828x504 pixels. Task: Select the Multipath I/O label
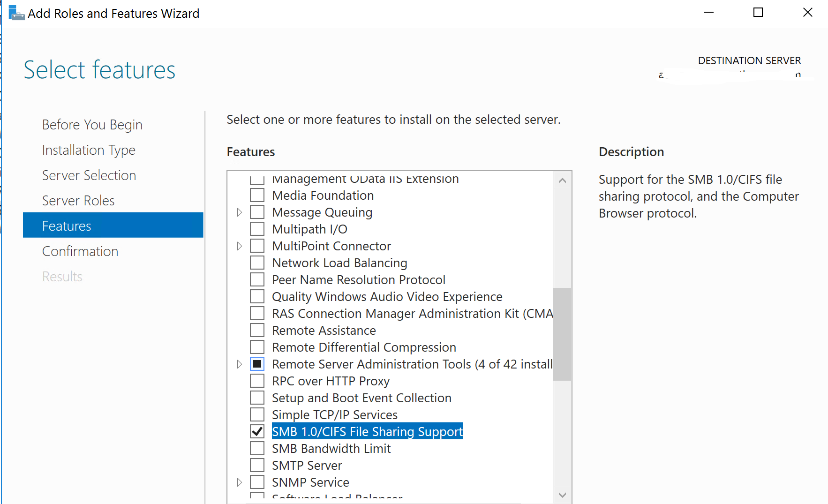tap(309, 229)
